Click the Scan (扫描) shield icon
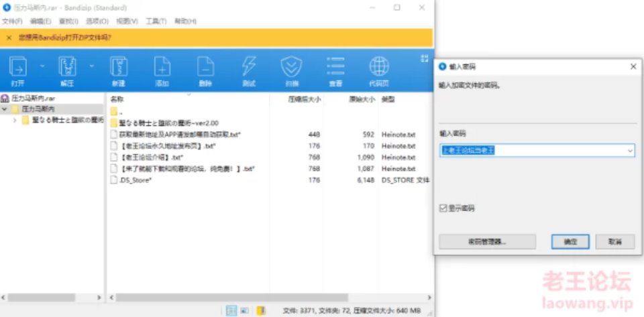 292,67
